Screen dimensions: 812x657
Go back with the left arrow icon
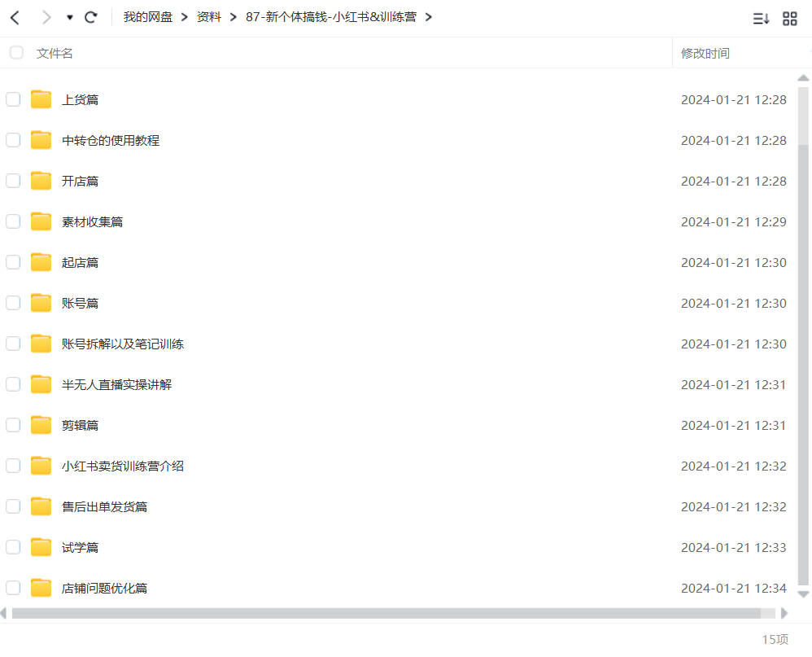point(15,18)
